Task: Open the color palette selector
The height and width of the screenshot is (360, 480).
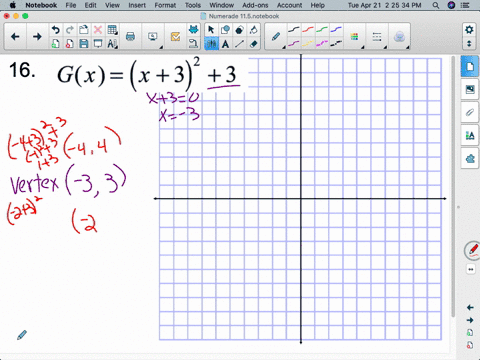Action: (x=354, y=37)
